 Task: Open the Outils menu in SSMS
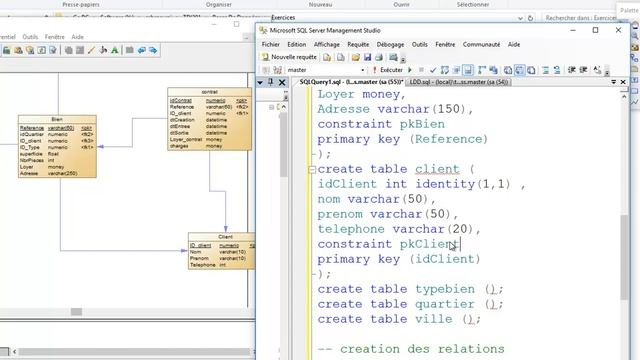(420, 44)
